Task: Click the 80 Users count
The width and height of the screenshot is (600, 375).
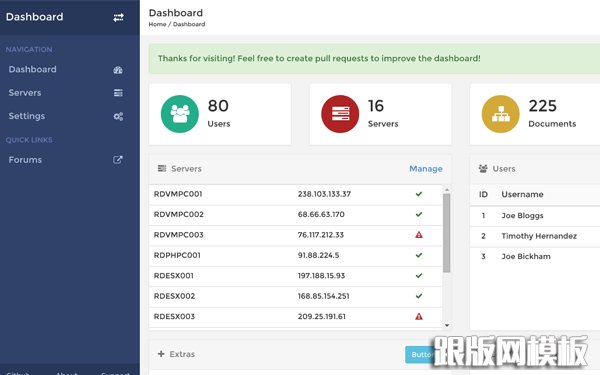Action: 218,106
